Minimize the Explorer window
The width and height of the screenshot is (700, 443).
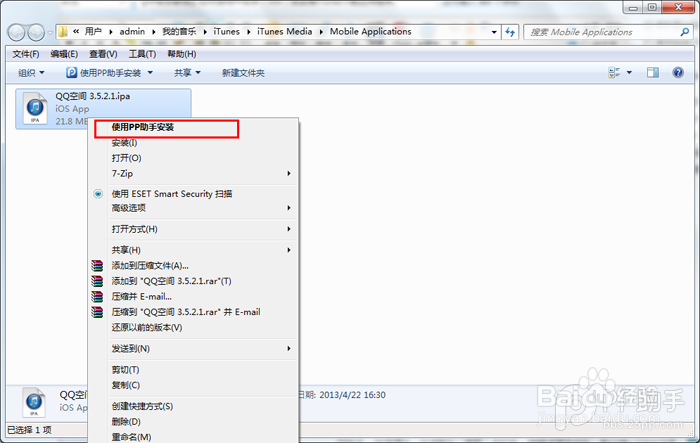[x=633, y=8]
